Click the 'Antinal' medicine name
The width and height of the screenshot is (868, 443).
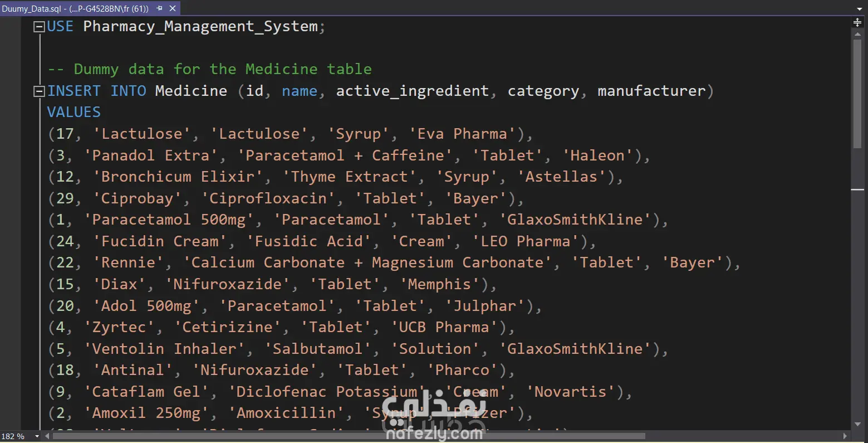tap(133, 370)
